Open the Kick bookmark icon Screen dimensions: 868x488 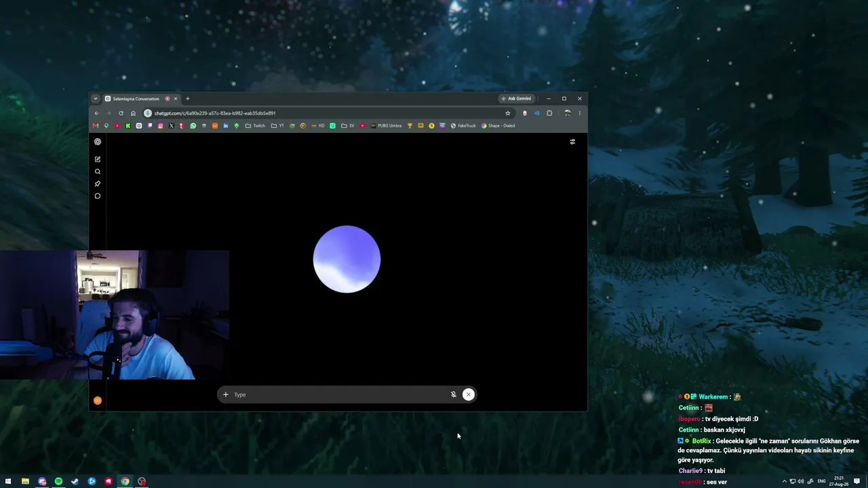[x=128, y=126]
